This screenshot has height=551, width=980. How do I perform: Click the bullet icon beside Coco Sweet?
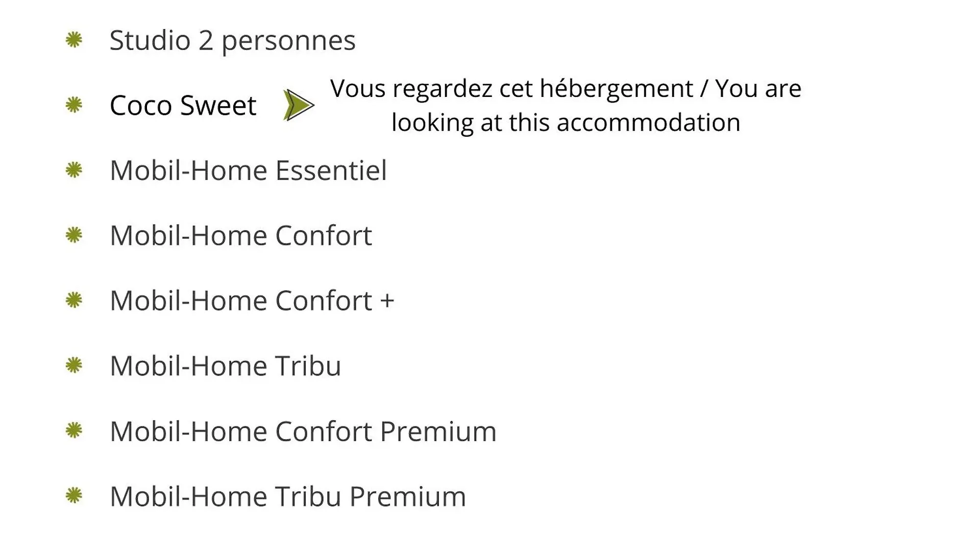tap(74, 105)
